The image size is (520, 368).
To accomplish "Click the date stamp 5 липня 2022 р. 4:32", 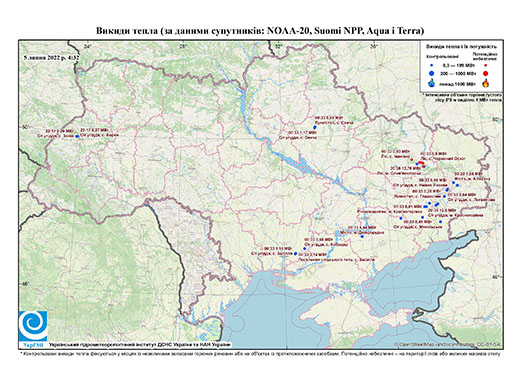I will [x=52, y=57].
